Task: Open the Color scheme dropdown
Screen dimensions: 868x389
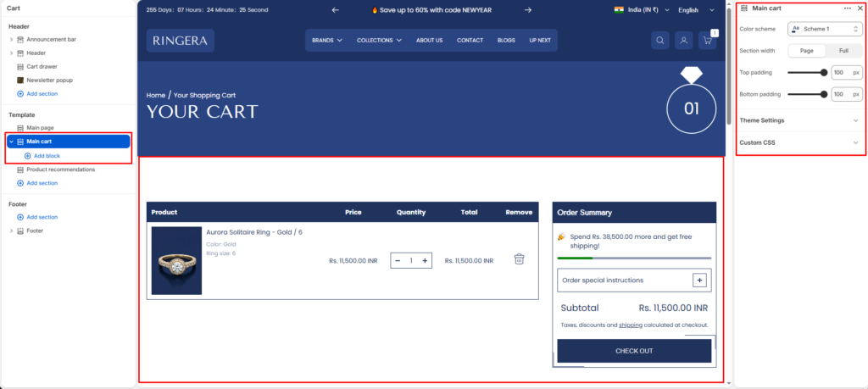Action: coord(825,29)
